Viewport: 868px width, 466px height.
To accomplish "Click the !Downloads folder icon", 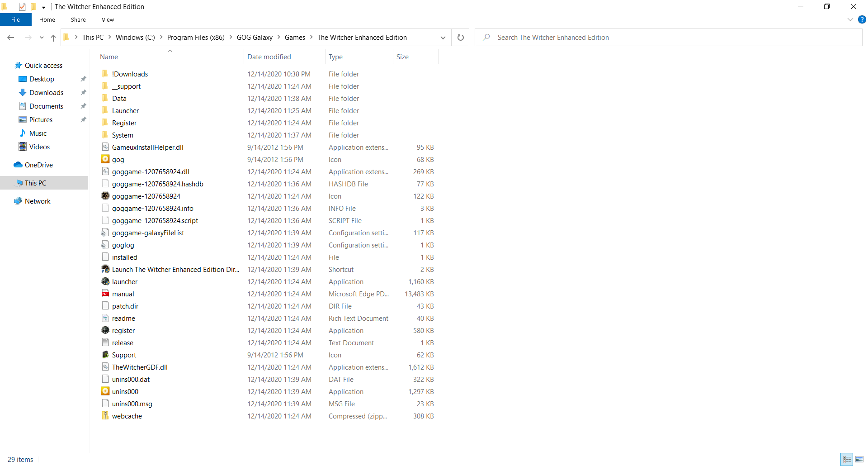I will point(105,74).
